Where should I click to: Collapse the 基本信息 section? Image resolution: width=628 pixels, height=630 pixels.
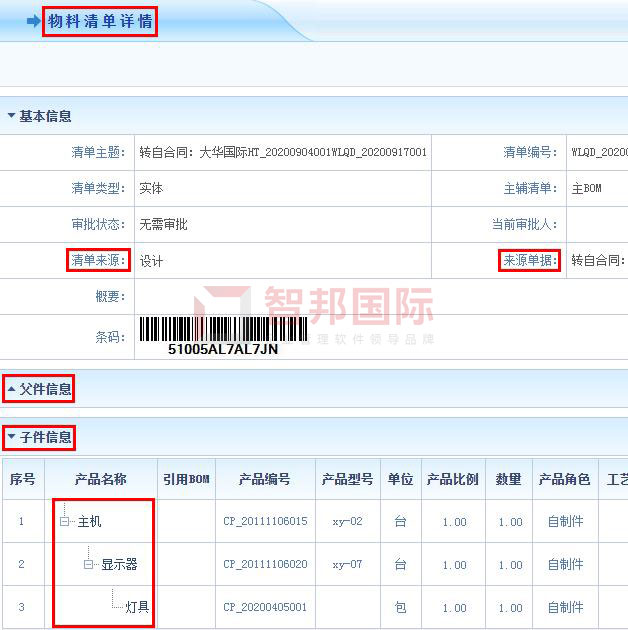pos(11,116)
